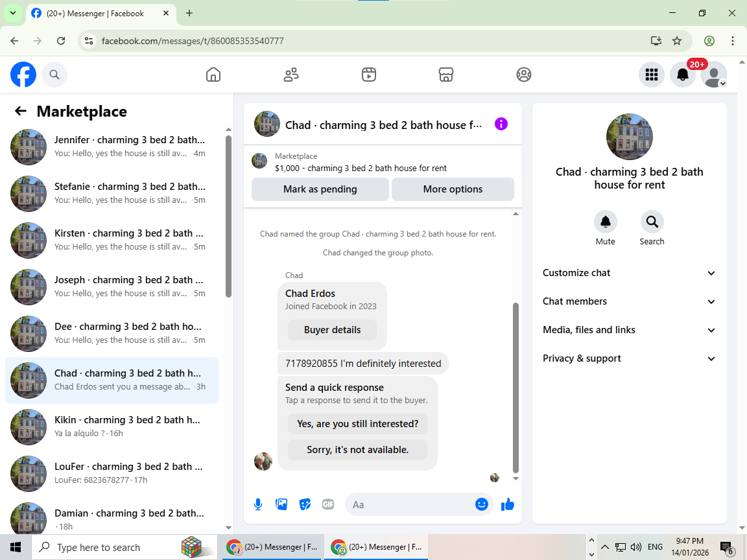Screen dimensions: 747x560
Task: Open Joseph's house rental conversation
Action: coord(112,286)
